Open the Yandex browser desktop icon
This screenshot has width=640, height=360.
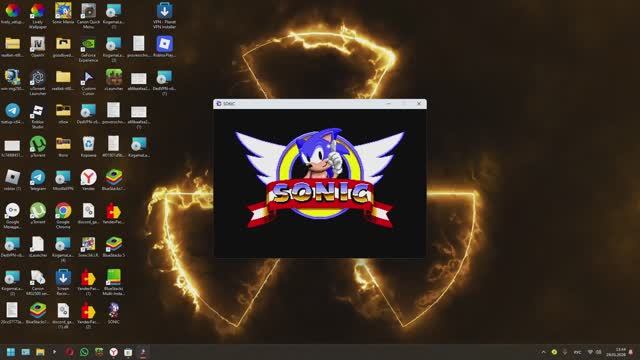(88, 178)
